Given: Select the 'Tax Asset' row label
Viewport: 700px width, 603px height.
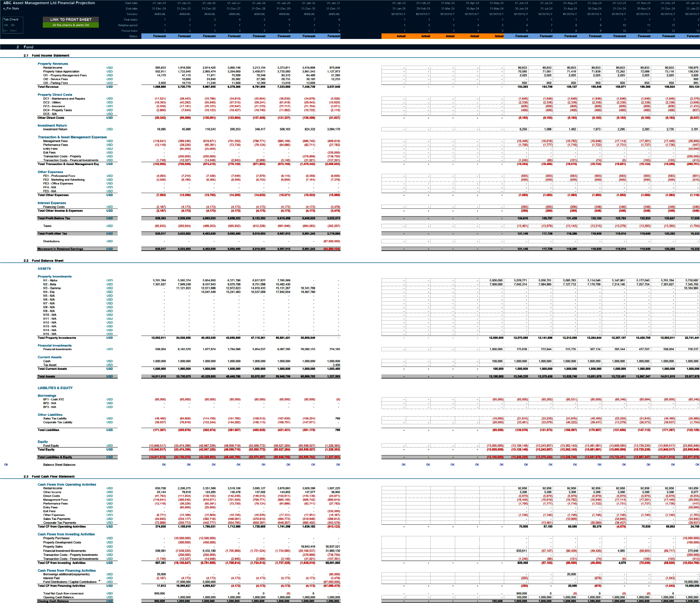Looking at the screenshot, I should coord(50,365).
